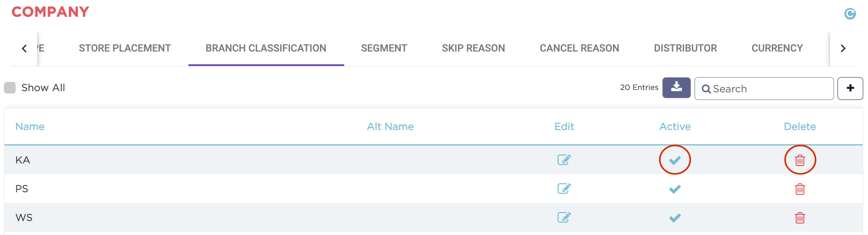Switch to the Store Placement tab
The image size is (868, 235).
pyautogui.click(x=125, y=48)
